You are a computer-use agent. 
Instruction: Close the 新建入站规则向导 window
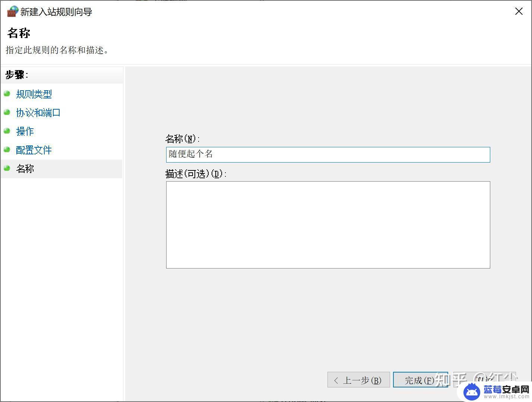519,12
